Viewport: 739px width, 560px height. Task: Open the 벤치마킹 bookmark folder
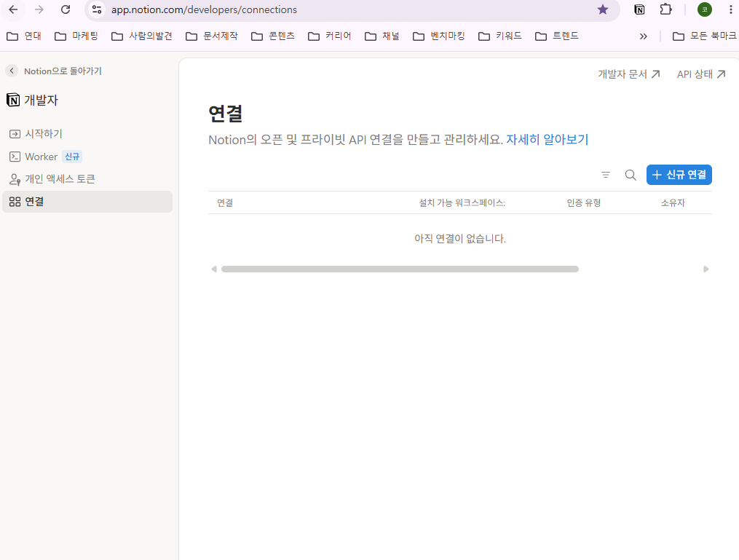[x=439, y=36]
